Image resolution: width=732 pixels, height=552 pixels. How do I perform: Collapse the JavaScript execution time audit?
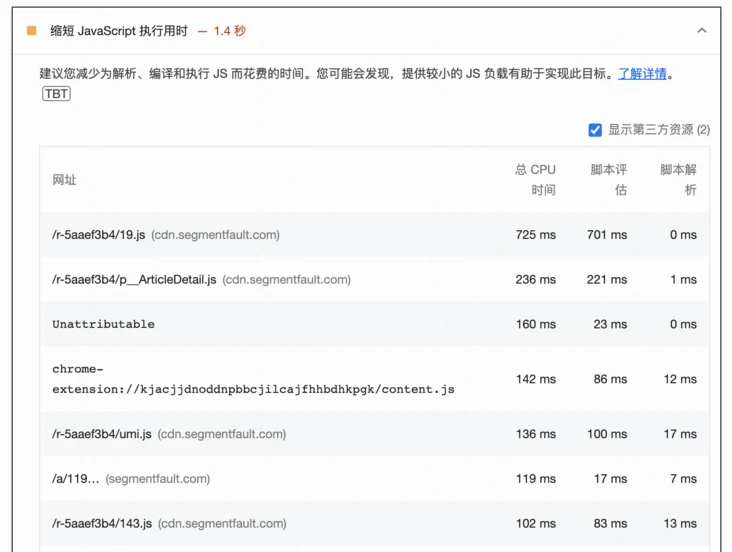coord(701,31)
